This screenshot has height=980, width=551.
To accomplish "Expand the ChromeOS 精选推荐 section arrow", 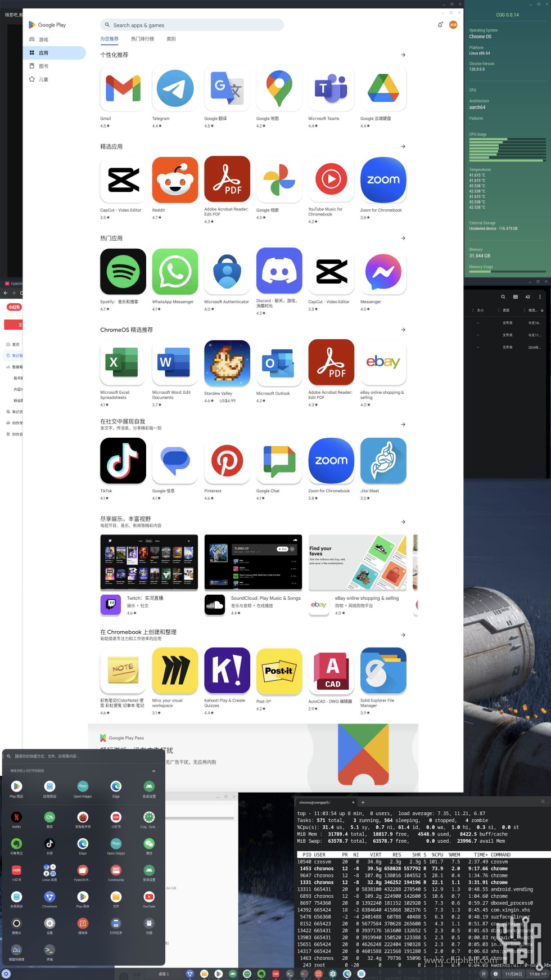I will 403,330.
